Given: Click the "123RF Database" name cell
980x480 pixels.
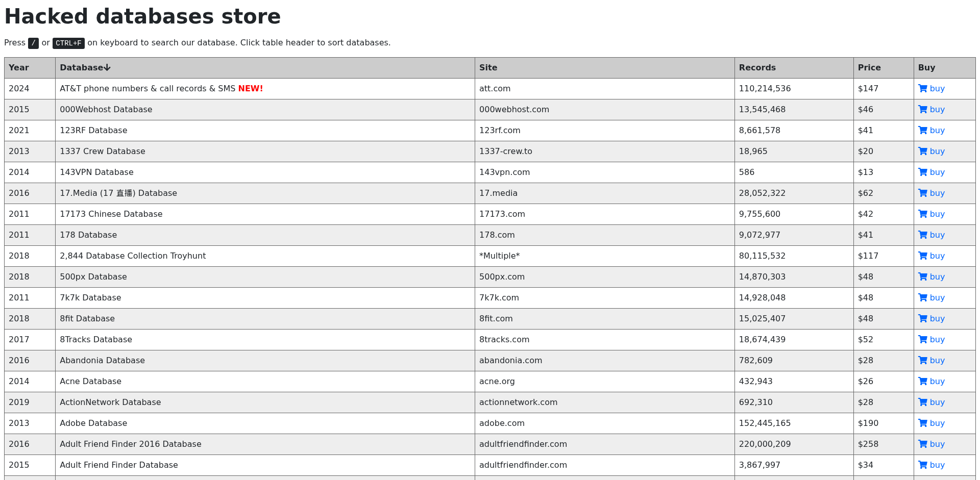Looking at the screenshot, I should [x=265, y=131].
